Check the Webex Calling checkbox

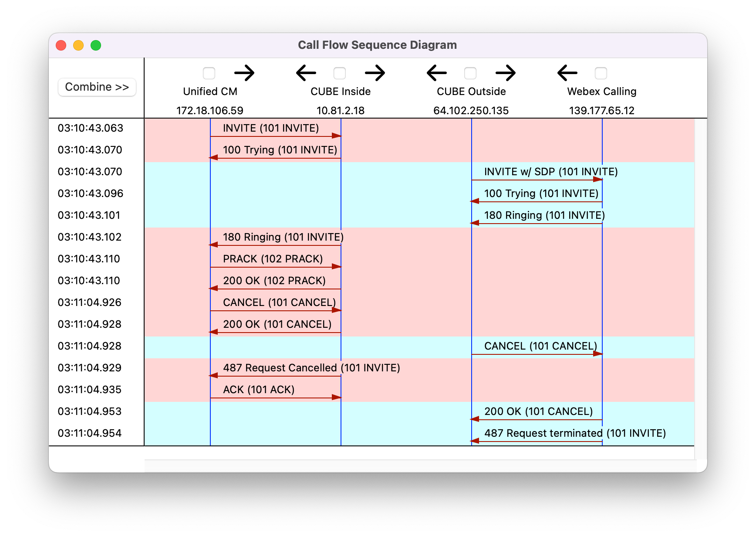(601, 73)
